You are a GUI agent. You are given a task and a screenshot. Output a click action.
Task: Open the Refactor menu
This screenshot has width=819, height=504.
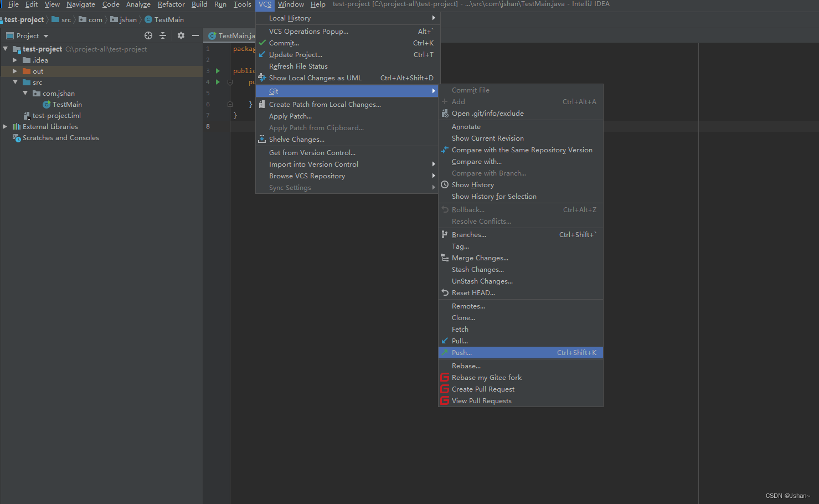(171, 4)
